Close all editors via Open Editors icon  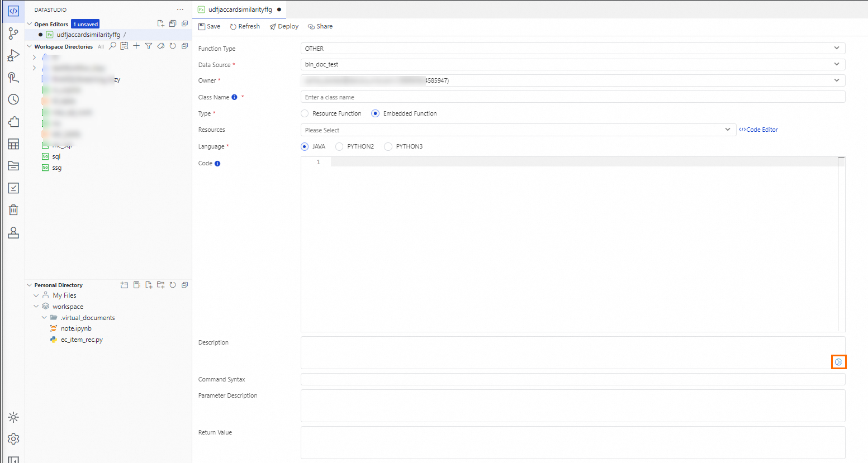(x=184, y=23)
